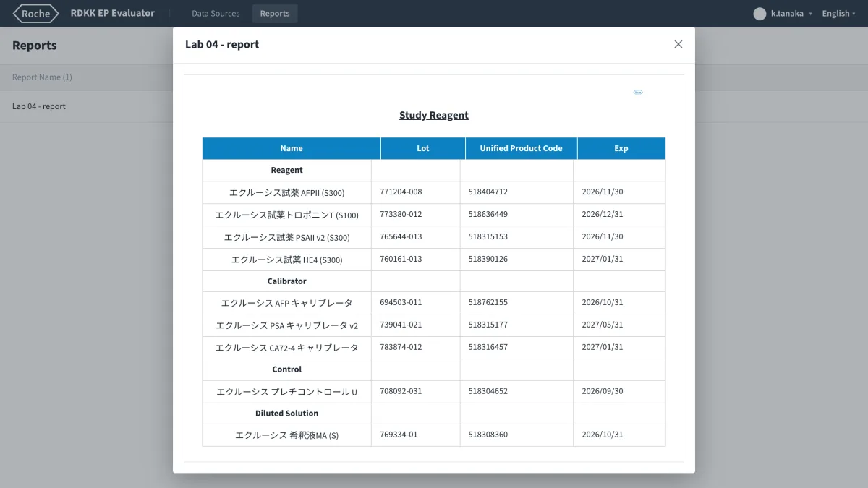
Task: Open the English language dropdown
Action: [839, 13]
